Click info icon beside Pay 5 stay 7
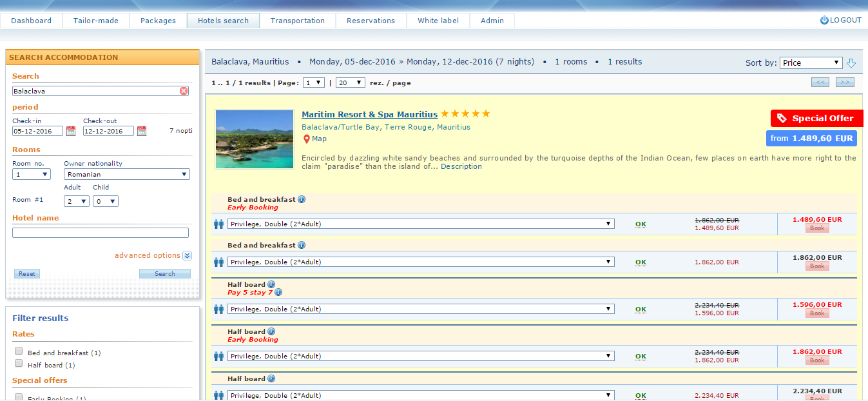 pyautogui.click(x=278, y=292)
